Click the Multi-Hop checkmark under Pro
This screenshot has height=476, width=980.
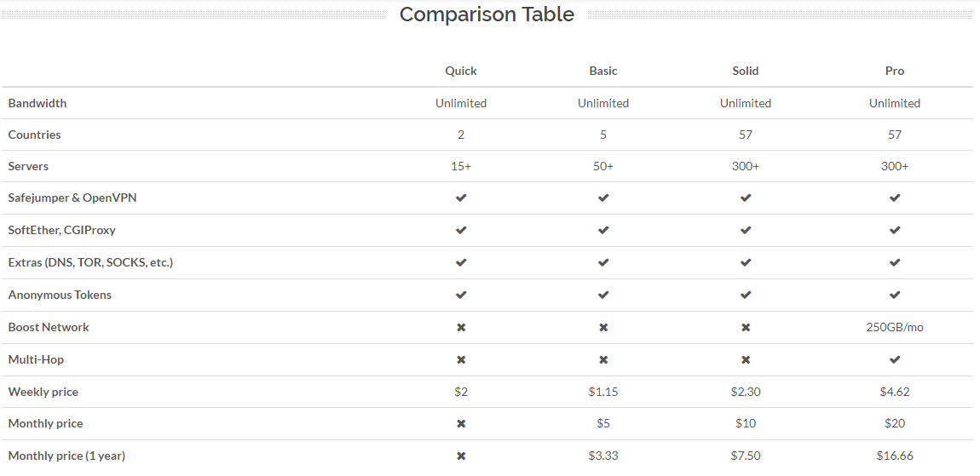pos(895,359)
